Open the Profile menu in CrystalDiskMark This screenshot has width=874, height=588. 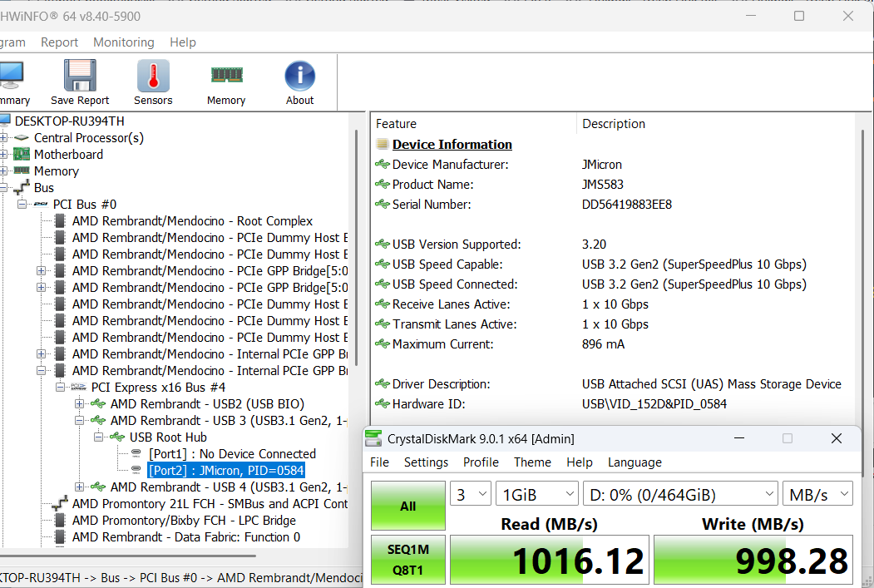coord(481,462)
